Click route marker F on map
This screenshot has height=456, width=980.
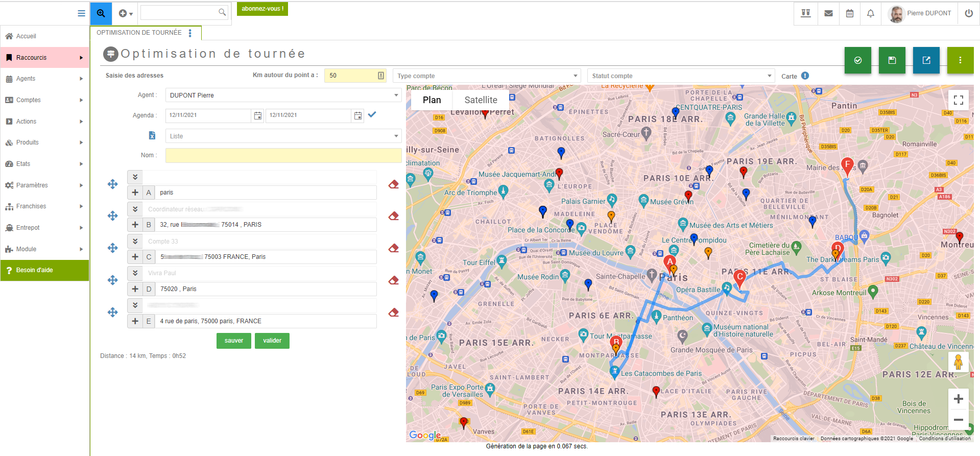click(x=847, y=166)
